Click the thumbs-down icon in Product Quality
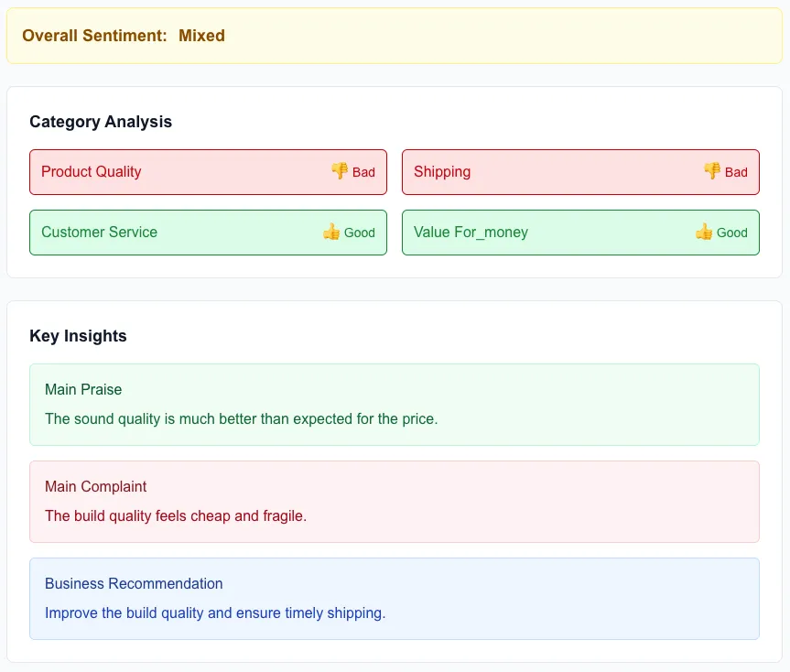 coord(340,171)
